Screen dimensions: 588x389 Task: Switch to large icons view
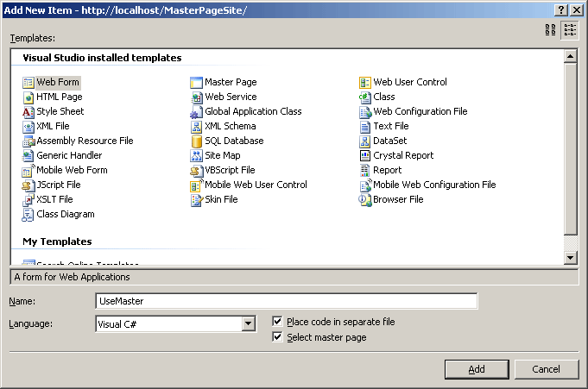tap(550, 29)
